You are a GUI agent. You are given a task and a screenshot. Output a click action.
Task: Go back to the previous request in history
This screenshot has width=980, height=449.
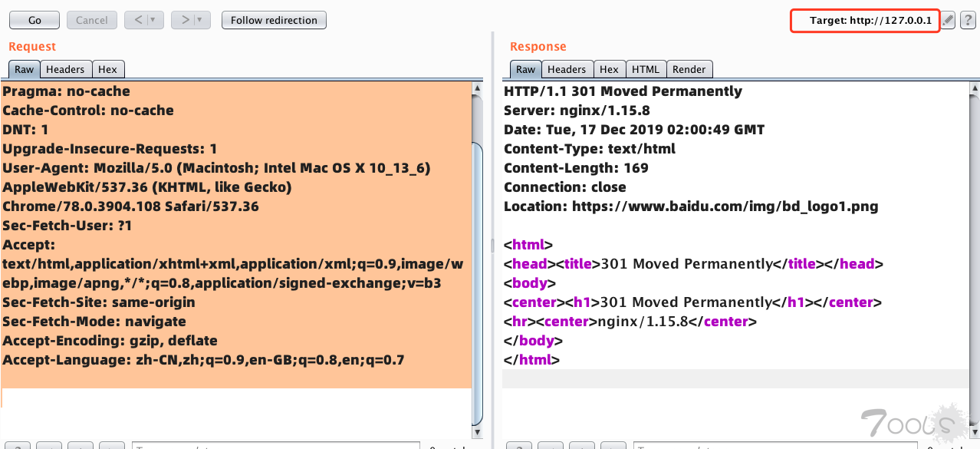(138, 20)
